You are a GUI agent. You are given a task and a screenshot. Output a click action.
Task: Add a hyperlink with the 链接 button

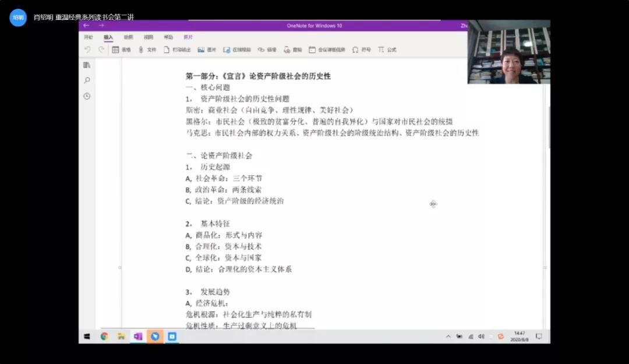(267, 50)
